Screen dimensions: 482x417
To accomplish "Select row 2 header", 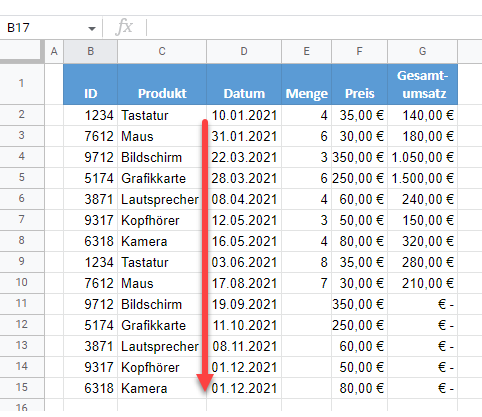I will tap(22, 115).
